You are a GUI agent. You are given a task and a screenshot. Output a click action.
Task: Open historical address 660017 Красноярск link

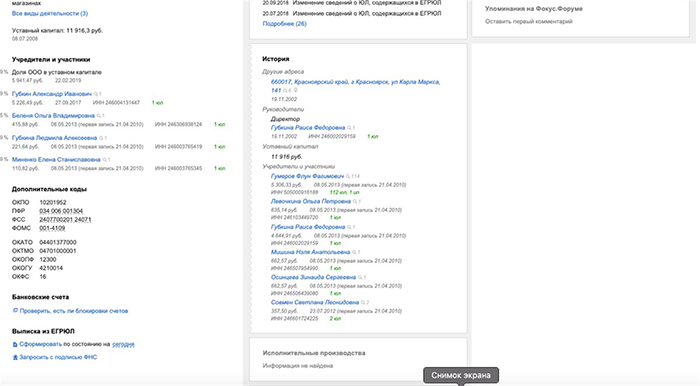(355, 86)
